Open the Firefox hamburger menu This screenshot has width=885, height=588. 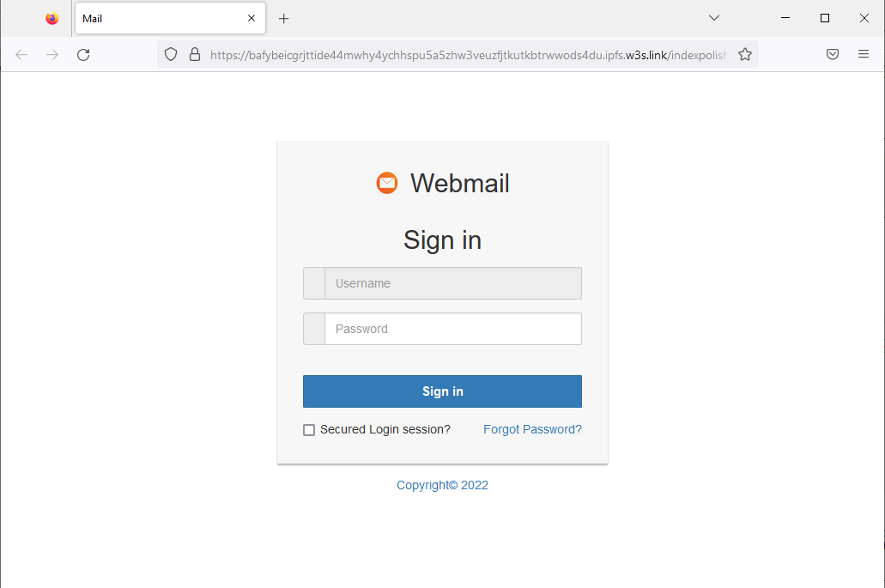pyautogui.click(x=864, y=53)
